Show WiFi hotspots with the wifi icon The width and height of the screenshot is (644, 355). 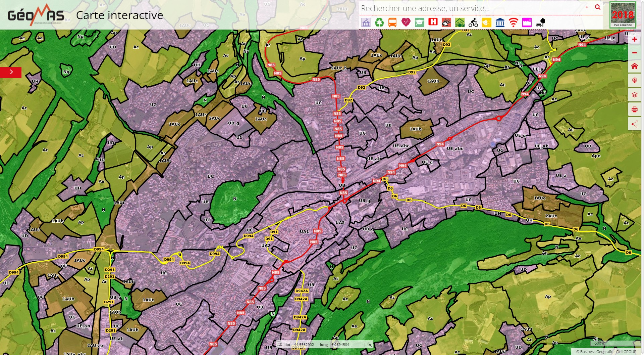coord(513,23)
